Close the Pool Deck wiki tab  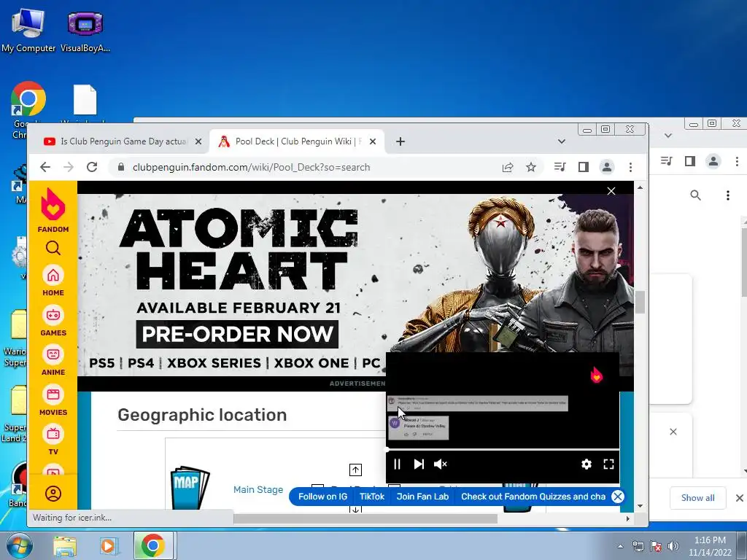coord(373,141)
